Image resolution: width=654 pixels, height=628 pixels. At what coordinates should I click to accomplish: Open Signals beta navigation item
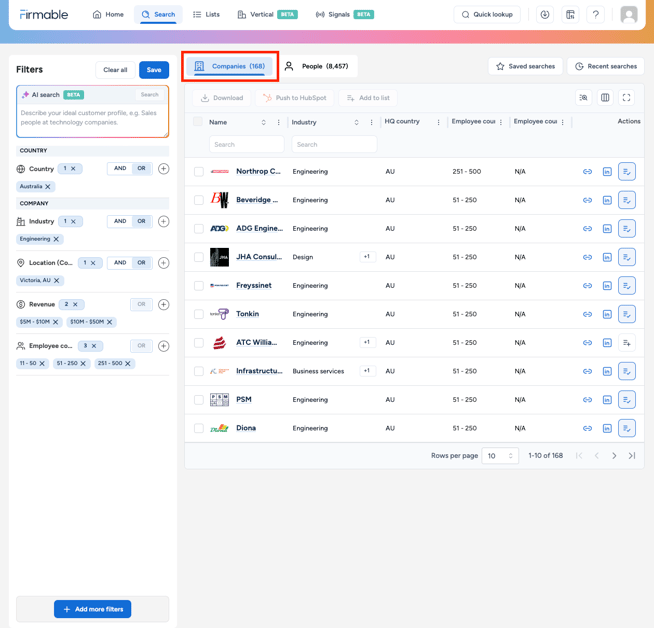(345, 15)
